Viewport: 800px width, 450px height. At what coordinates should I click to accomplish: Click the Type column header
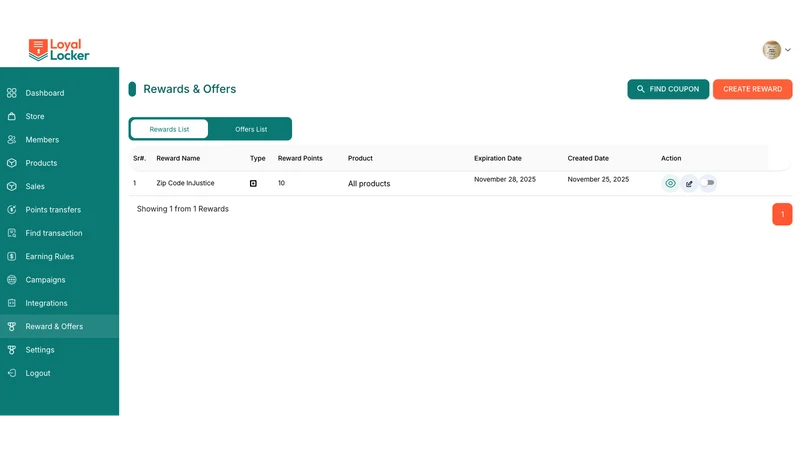coord(258,158)
